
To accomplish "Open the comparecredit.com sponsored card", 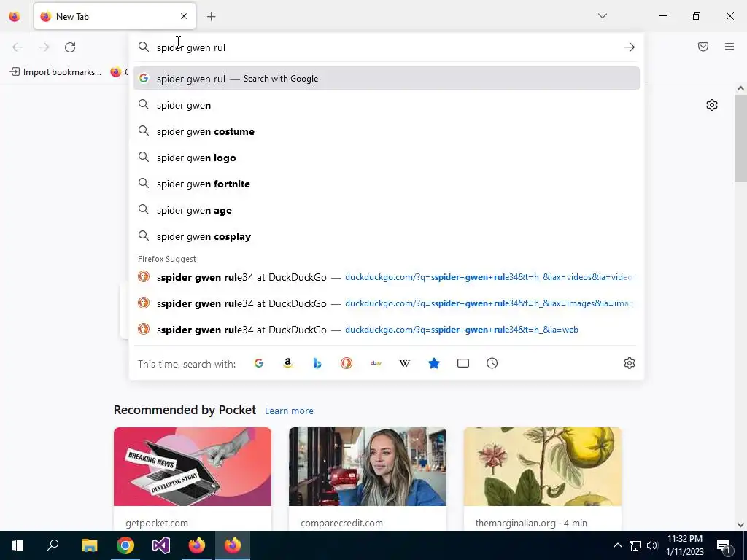I will tap(368, 479).
